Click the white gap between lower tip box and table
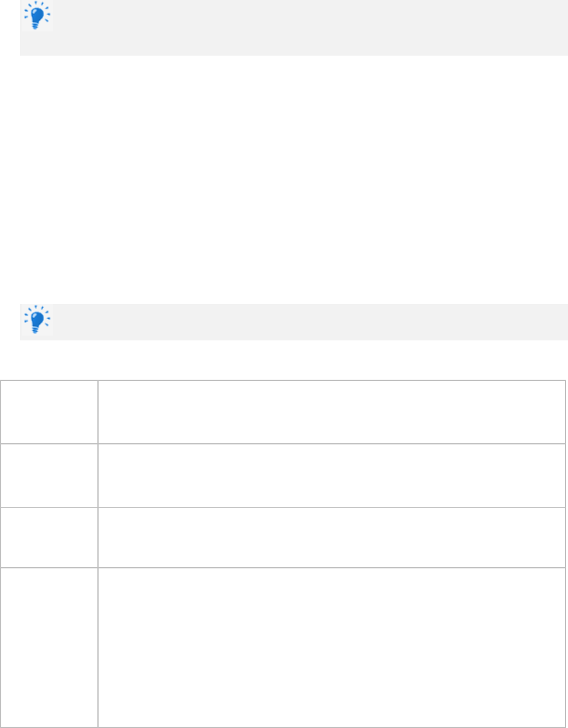This screenshot has width=568, height=728. pos(290,360)
